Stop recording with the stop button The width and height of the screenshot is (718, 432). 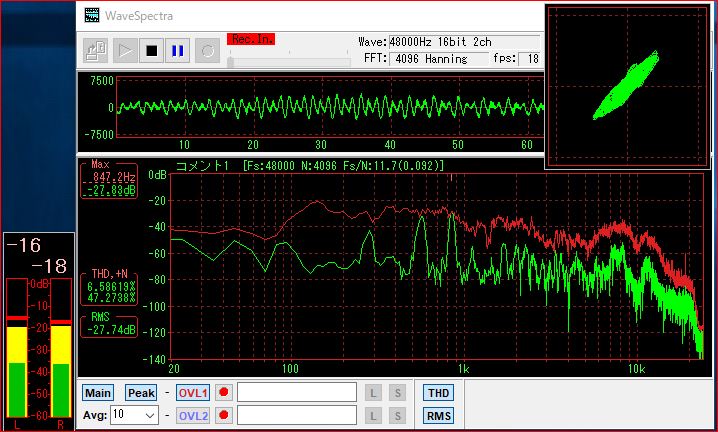pyautogui.click(x=152, y=49)
